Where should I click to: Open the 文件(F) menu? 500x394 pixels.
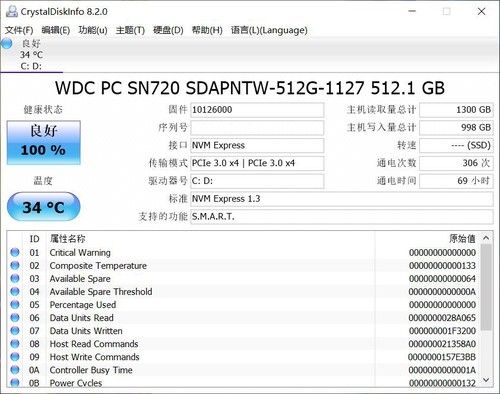click(19, 30)
